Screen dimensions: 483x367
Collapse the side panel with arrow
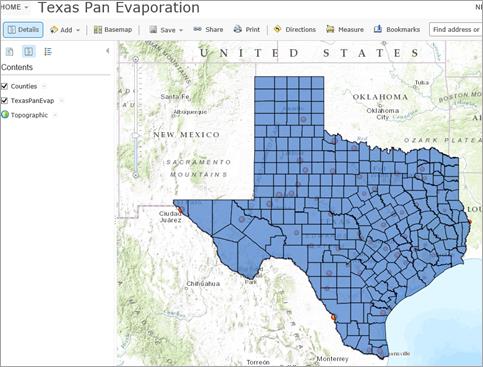[108, 51]
